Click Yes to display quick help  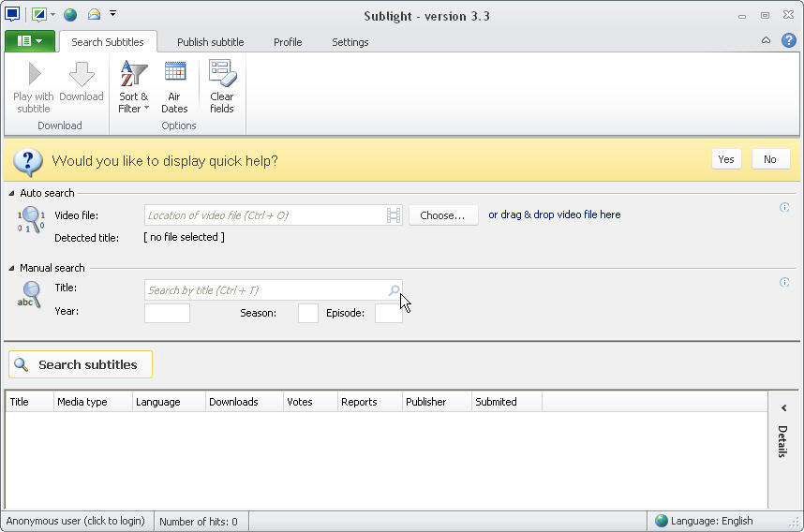point(726,159)
